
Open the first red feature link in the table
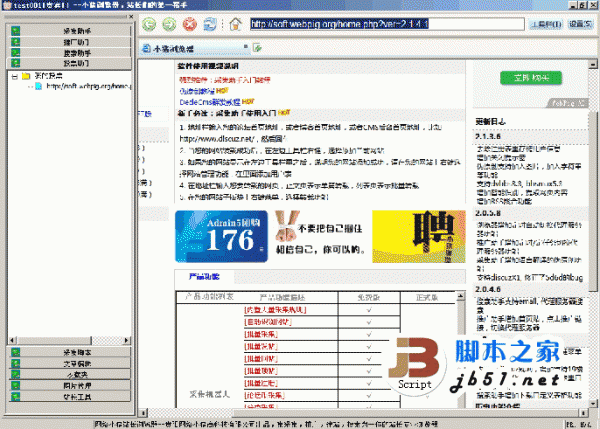tap(275, 310)
